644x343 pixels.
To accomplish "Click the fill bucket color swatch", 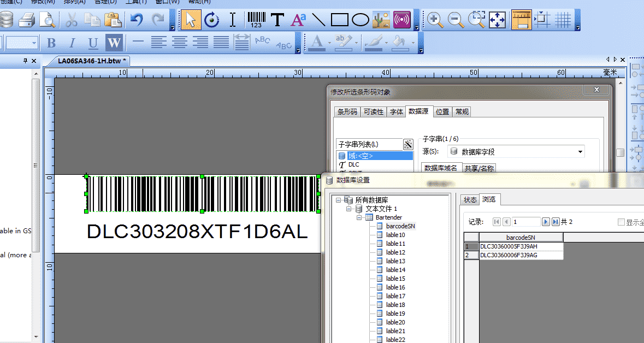I will 400,50.
